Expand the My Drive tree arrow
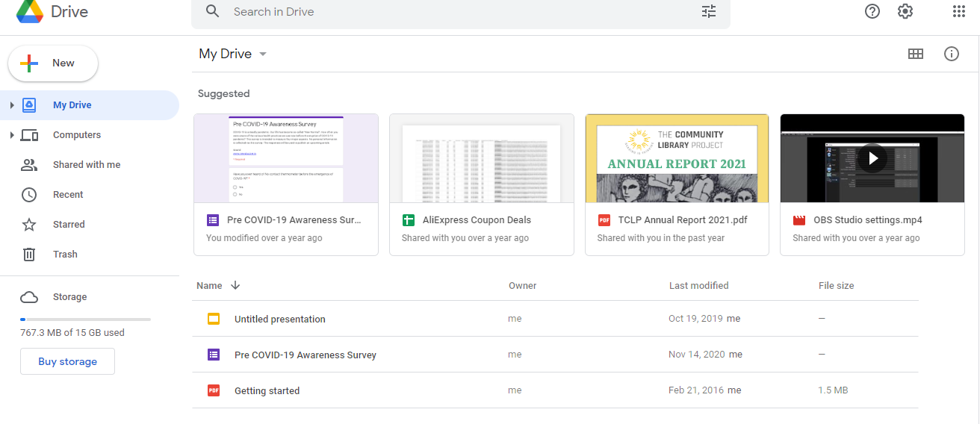 click(12, 105)
